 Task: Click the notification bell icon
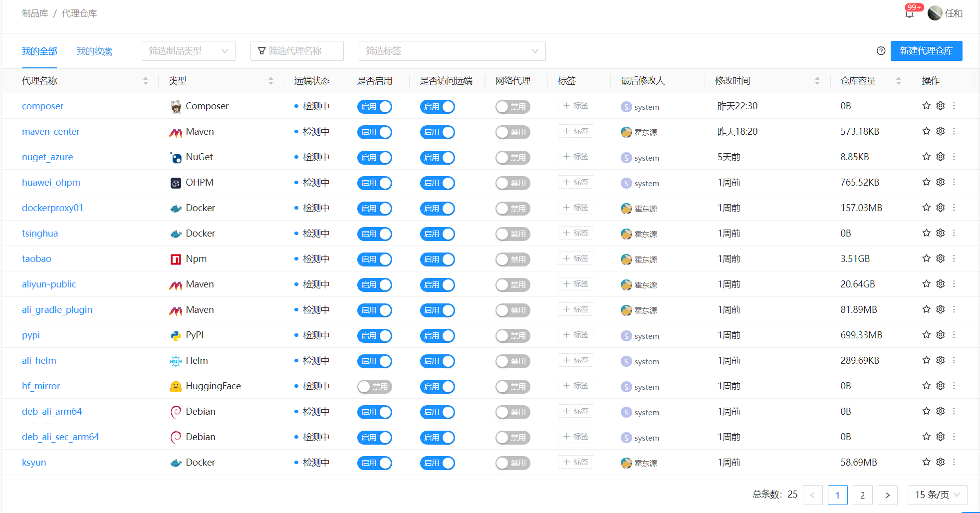[x=909, y=14]
